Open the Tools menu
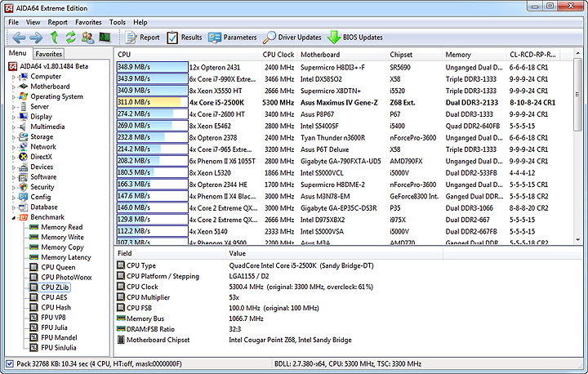 (118, 22)
